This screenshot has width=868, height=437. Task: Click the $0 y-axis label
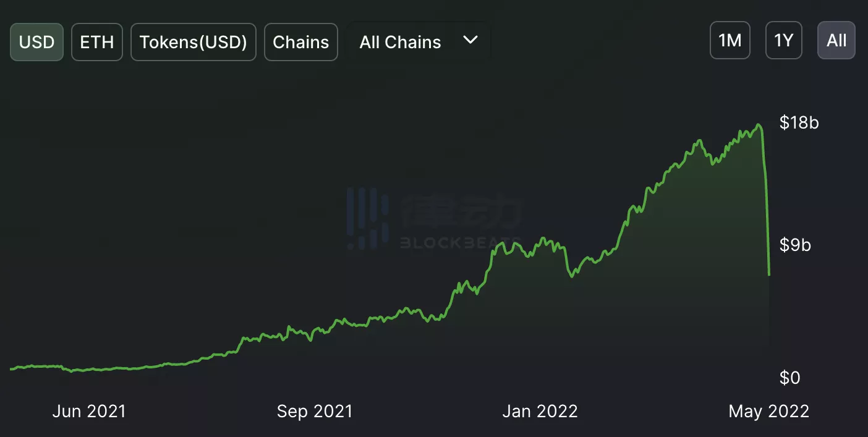coord(789,378)
